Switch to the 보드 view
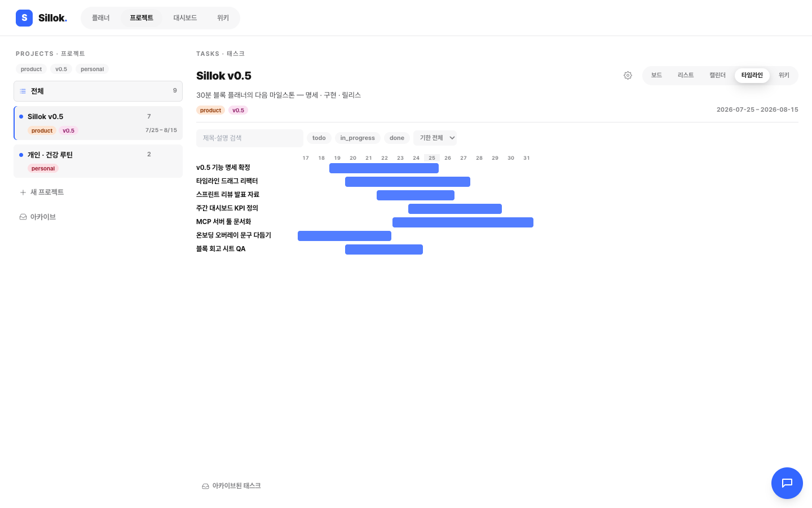Image resolution: width=812 pixels, height=508 pixels. pyautogui.click(x=656, y=75)
